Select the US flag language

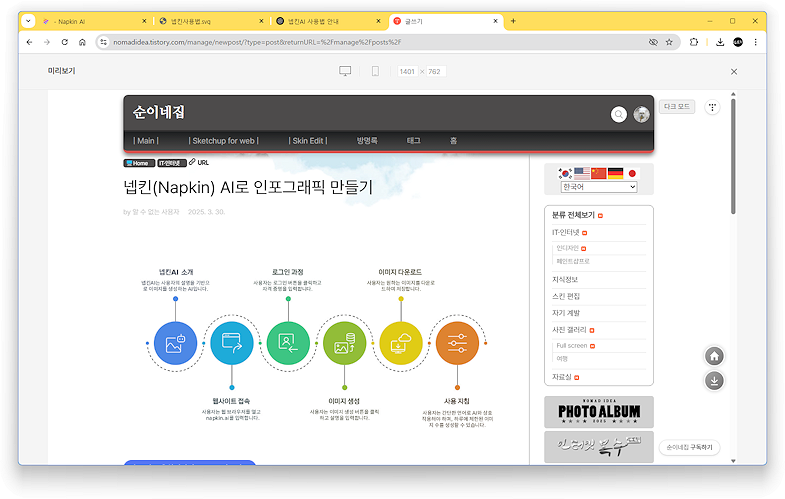tap(582, 173)
